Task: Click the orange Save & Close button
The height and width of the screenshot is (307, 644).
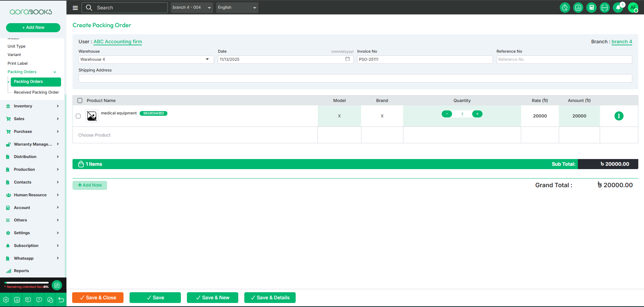Action: point(98,298)
